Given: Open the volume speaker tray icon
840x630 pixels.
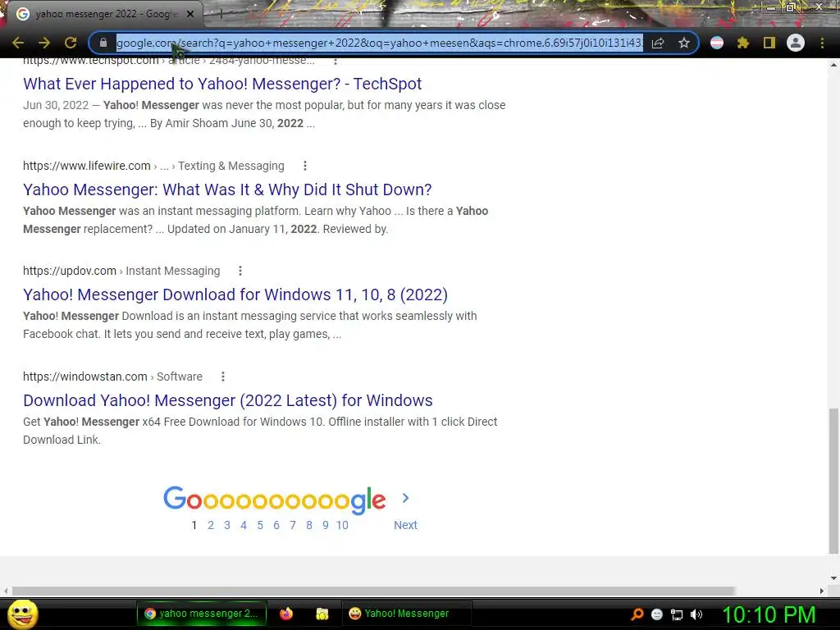Looking at the screenshot, I should coord(696,614).
